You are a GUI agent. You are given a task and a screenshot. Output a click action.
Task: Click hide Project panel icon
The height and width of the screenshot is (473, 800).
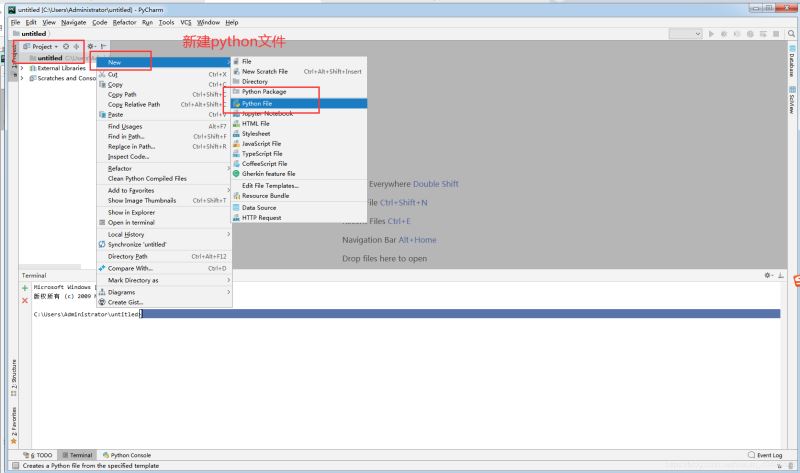coord(104,46)
